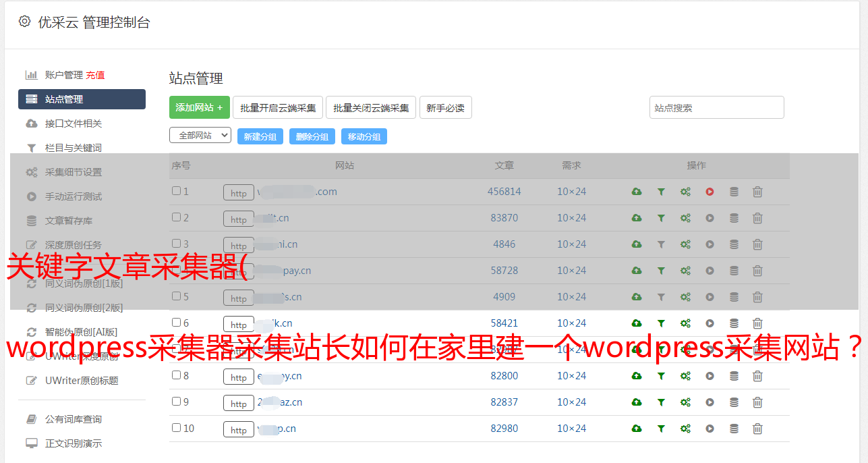
Task: Tick the checkbox for row 1
Action: click(176, 191)
